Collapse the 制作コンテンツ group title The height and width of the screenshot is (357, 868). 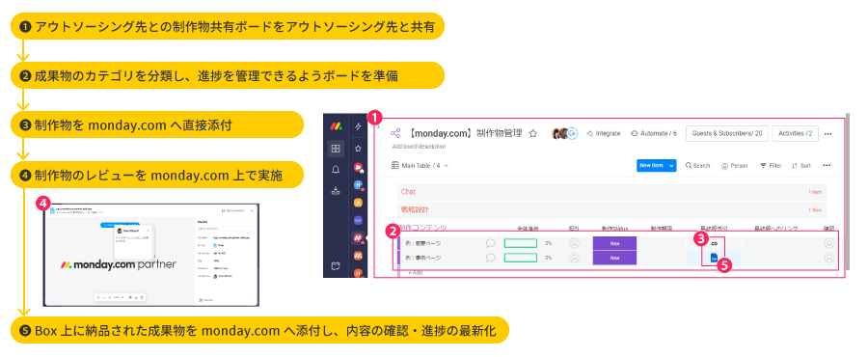click(x=422, y=228)
